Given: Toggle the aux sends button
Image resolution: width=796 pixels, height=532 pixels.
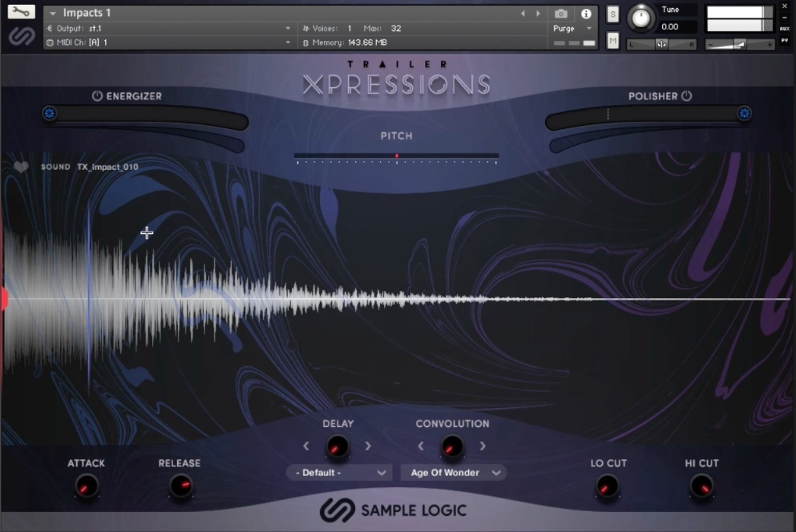Looking at the screenshot, I should pos(785,28).
